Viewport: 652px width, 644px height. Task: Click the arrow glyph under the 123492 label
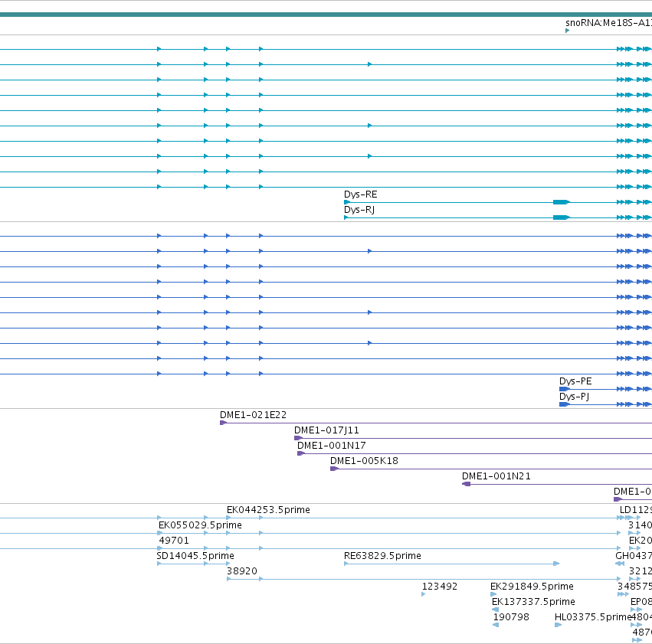(x=423, y=594)
